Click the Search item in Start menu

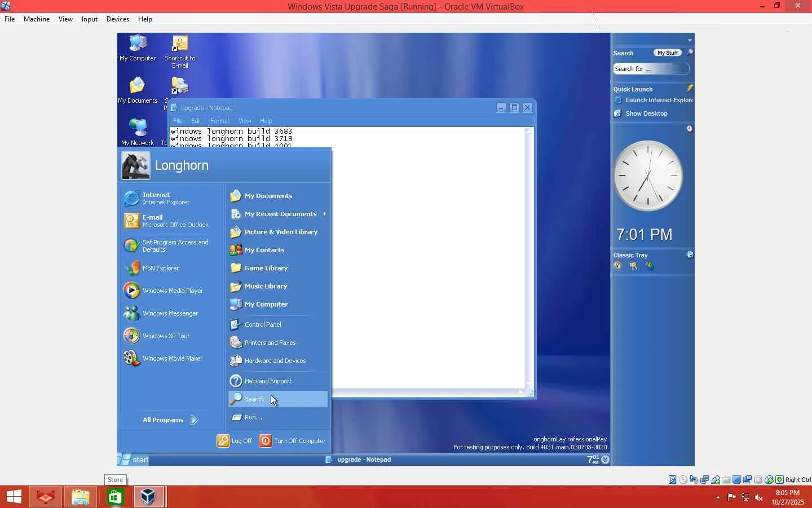[278, 399]
